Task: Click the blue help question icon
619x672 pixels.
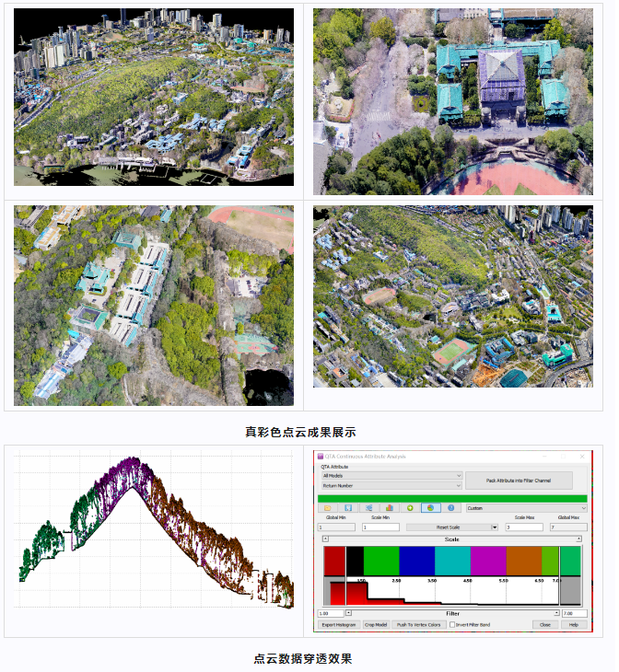Action: point(450,508)
